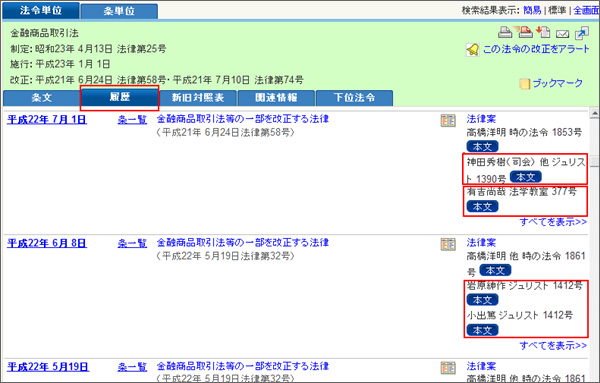Click 条一覧 link for 平成22年 6月 8日
The image size is (600, 383).
[x=132, y=243]
